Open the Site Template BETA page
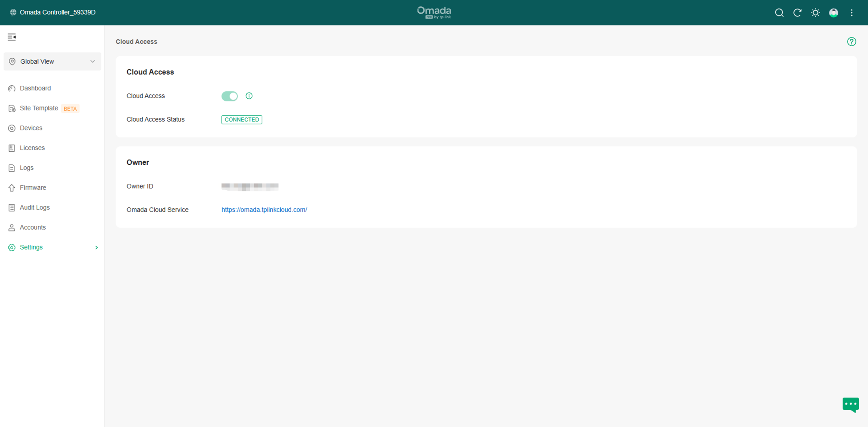 pos(39,108)
